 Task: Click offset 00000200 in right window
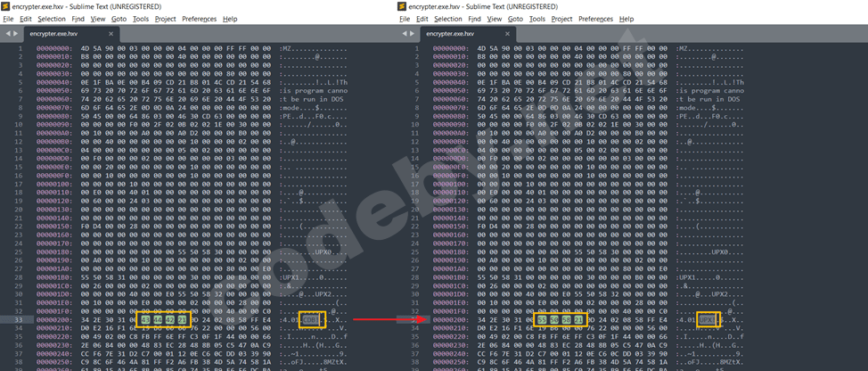[450, 320]
